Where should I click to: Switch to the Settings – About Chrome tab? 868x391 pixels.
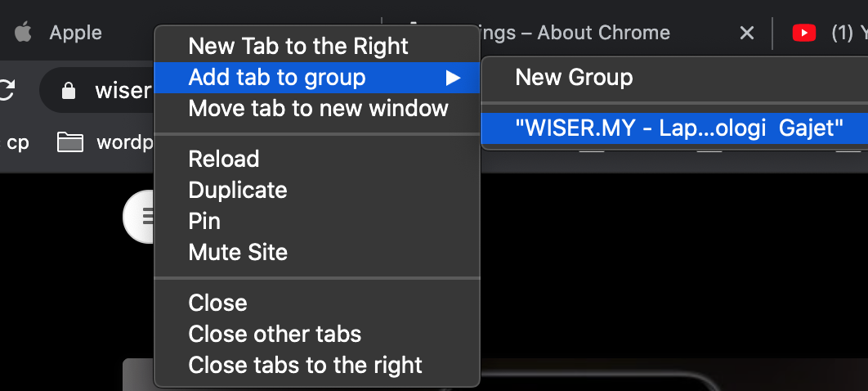tap(575, 34)
